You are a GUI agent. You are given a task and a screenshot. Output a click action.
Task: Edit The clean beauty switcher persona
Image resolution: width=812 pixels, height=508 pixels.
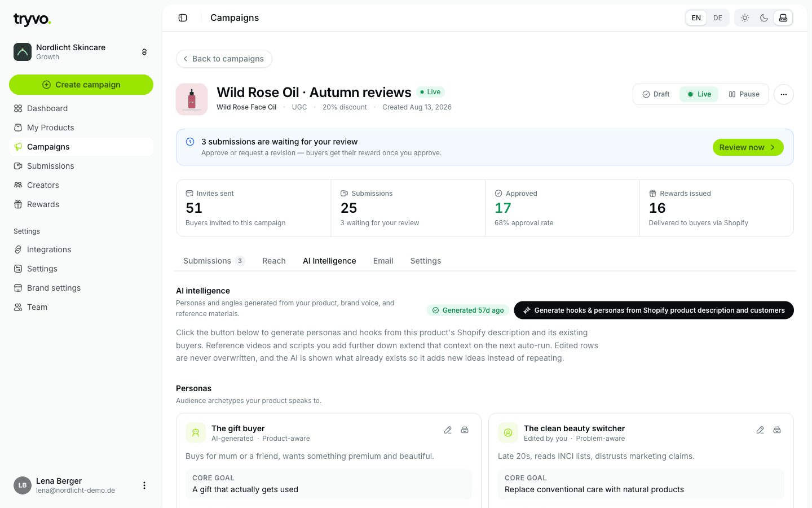tap(760, 430)
